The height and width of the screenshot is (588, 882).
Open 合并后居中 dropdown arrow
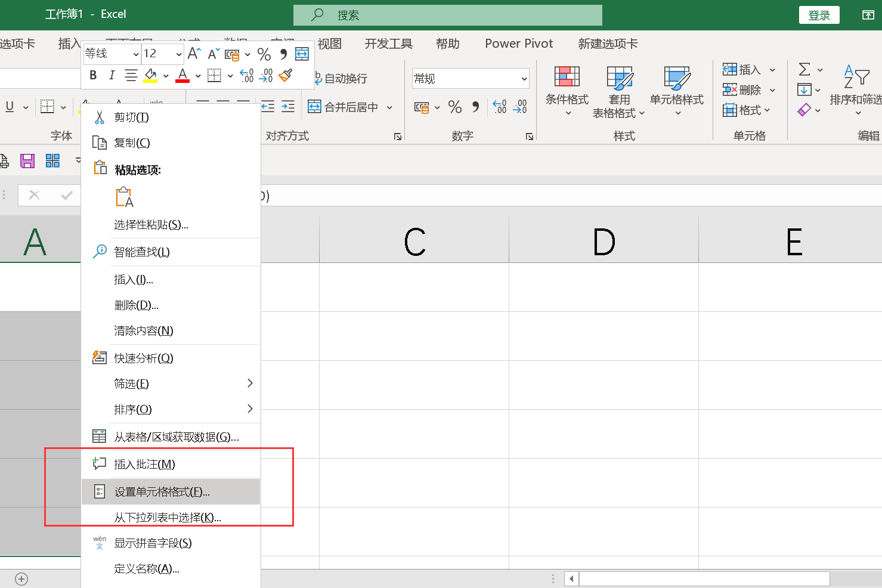pos(389,107)
